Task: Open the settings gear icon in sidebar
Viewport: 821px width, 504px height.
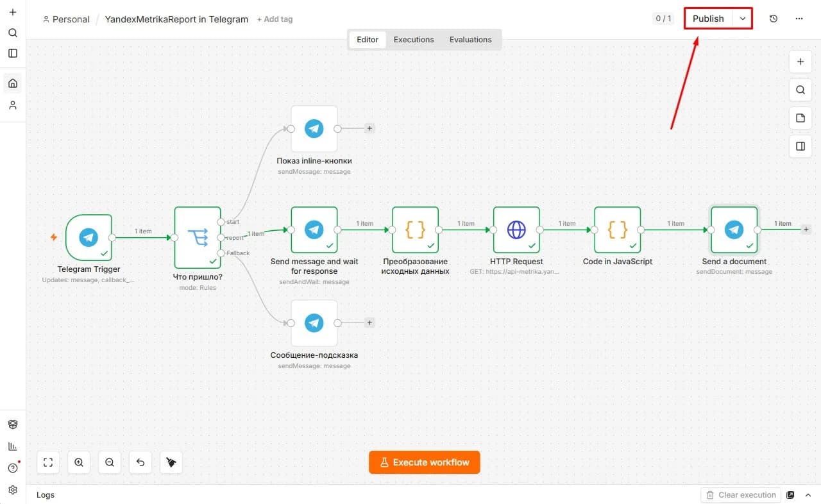Action: tap(13, 490)
